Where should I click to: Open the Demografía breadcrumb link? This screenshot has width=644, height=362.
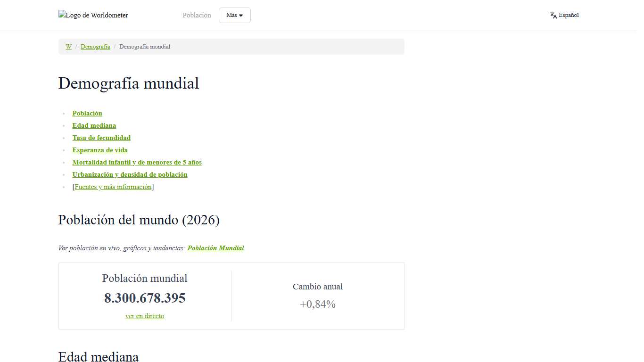coord(95,47)
